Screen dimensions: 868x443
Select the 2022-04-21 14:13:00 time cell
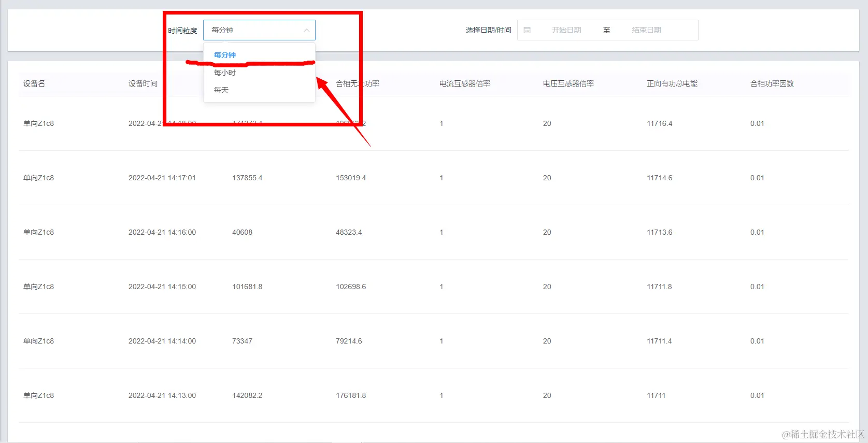pyautogui.click(x=162, y=395)
